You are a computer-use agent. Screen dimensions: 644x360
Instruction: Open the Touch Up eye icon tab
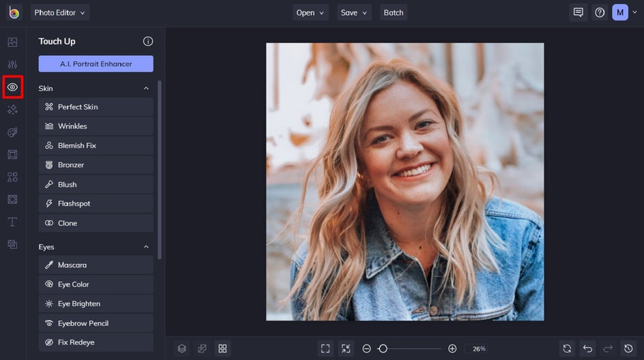pos(12,87)
